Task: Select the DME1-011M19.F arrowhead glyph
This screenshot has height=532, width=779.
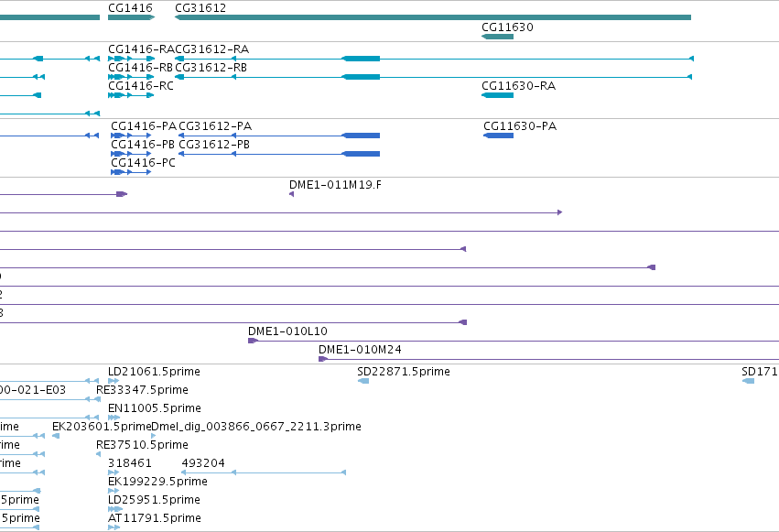Action: tap(292, 194)
